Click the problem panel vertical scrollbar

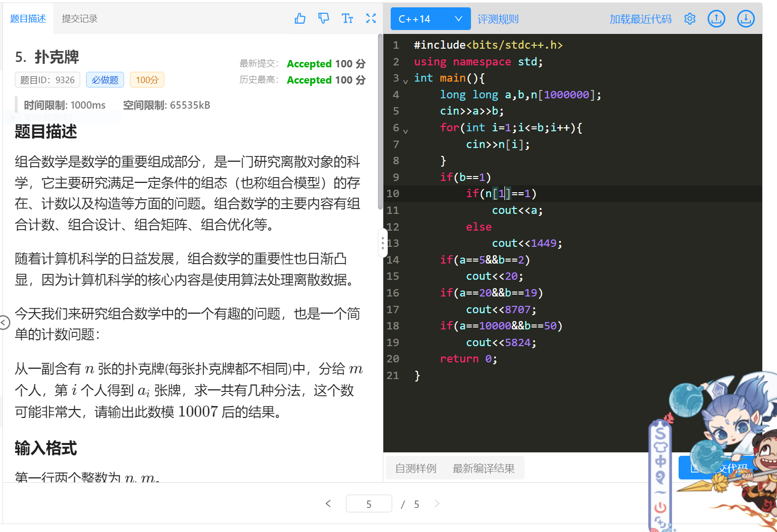pyautogui.click(x=380, y=122)
